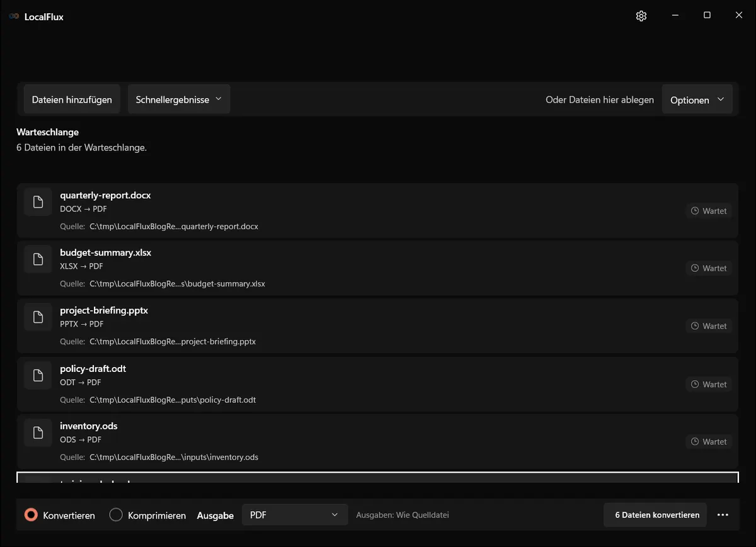Click the file icon for inventory.ods
This screenshot has height=547, width=756.
tap(38, 432)
